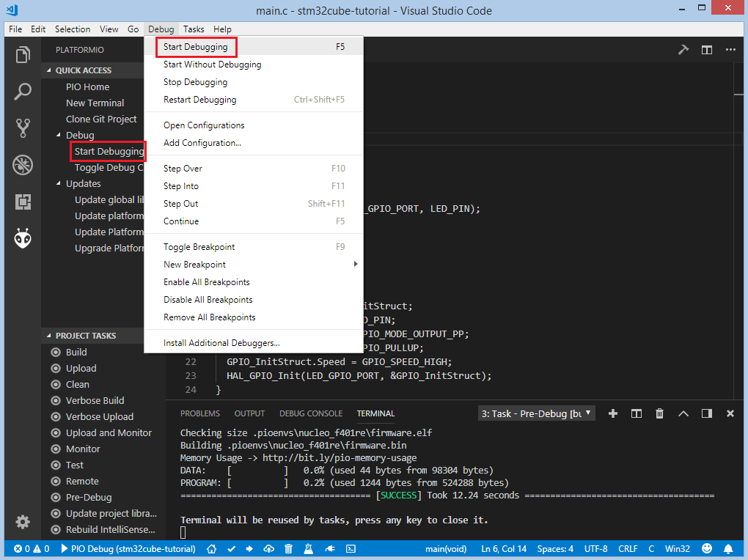Open PIO Home from the status bar
748x560 pixels.
pos(211,548)
